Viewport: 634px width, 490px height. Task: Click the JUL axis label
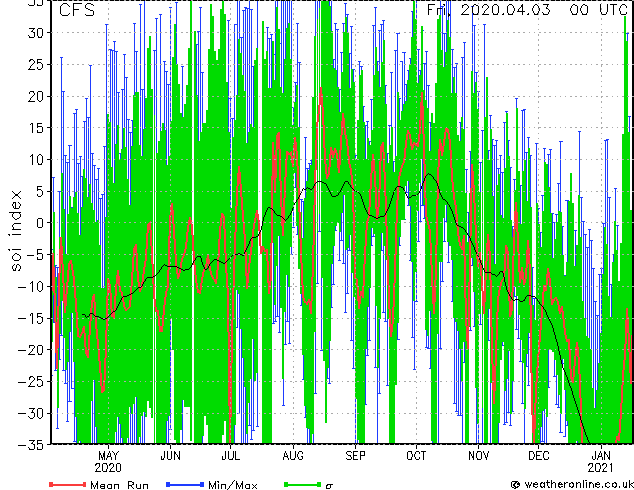(x=230, y=456)
